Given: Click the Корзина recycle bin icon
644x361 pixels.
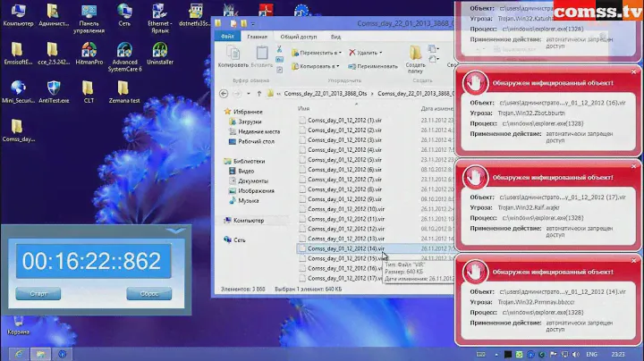Looking at the screenshot, I should coord(17,323).
